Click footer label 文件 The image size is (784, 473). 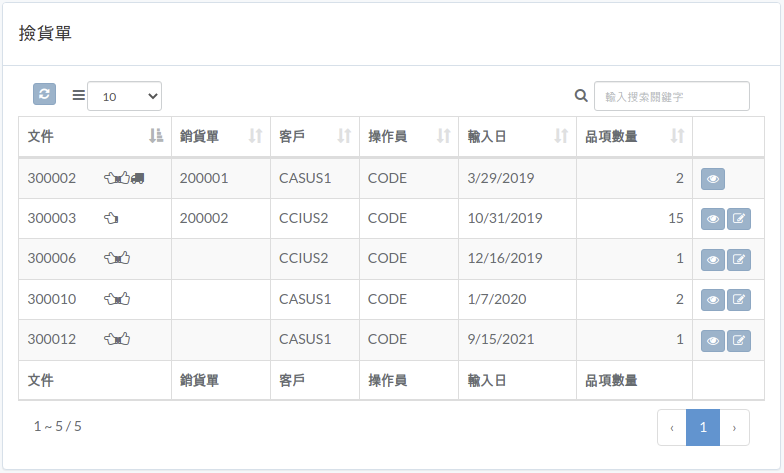[x=40, y=380]
